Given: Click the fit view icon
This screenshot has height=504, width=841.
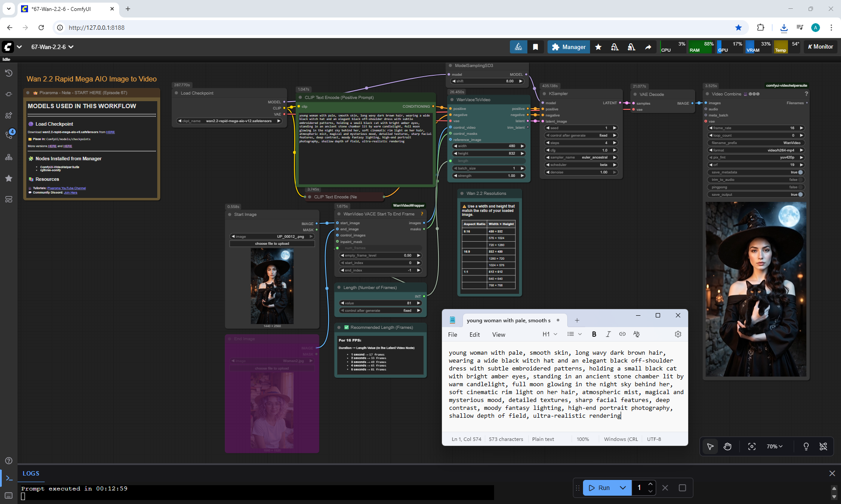Looking at the screenshot, I should [x=752, y=447].
